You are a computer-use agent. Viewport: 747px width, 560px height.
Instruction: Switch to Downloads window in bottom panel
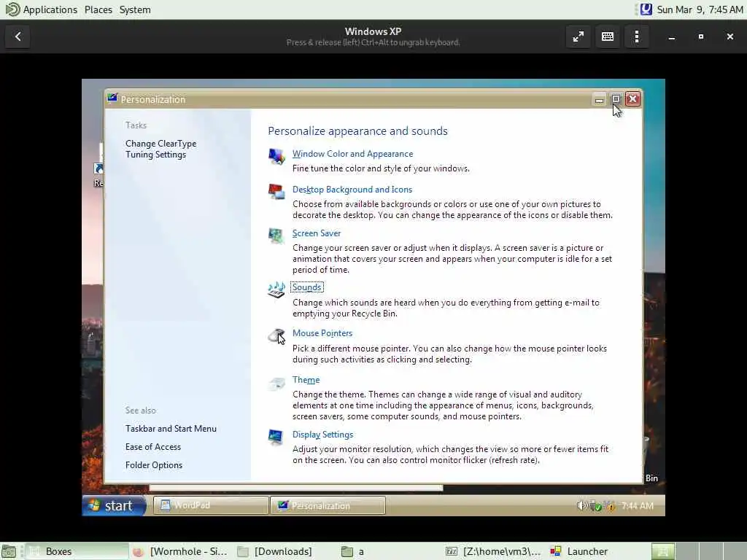pyautogui.click(x=285, y=551)
